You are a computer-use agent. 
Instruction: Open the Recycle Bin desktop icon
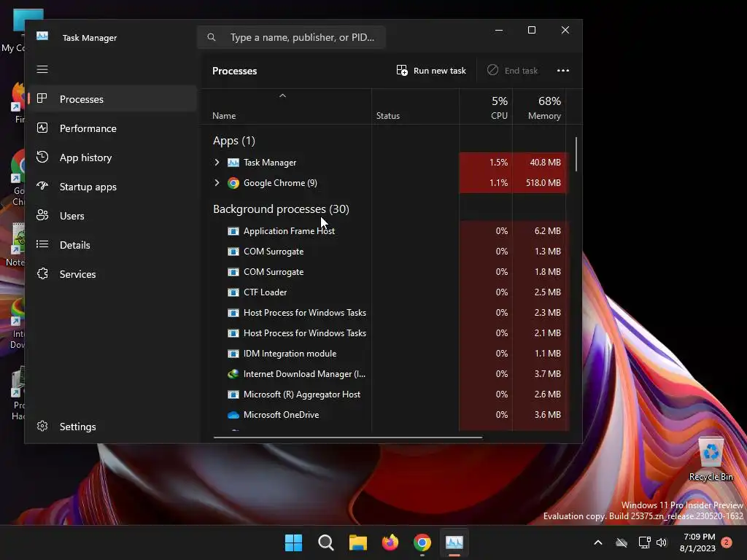(711, 459)
